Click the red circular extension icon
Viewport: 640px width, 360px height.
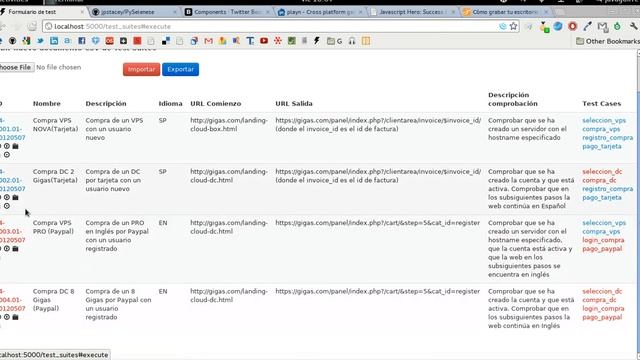click(x=573, y=27)
